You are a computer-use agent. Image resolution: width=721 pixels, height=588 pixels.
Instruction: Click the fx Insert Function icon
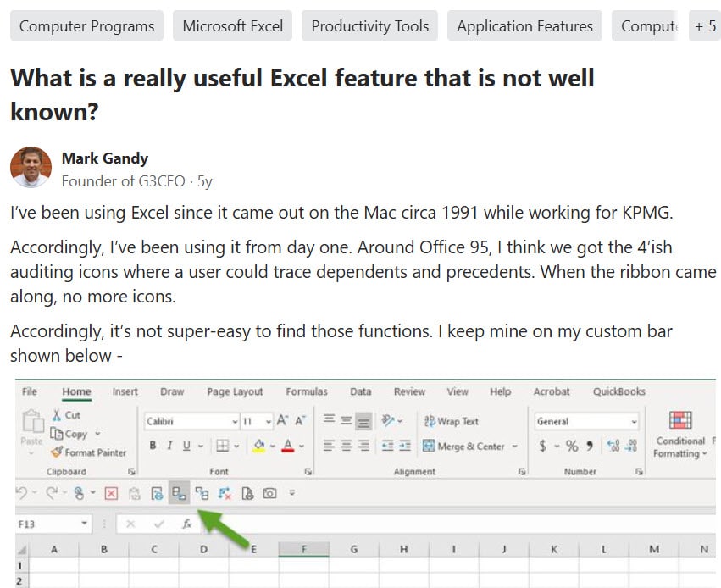pyautogui.click(x=186, y=524)
